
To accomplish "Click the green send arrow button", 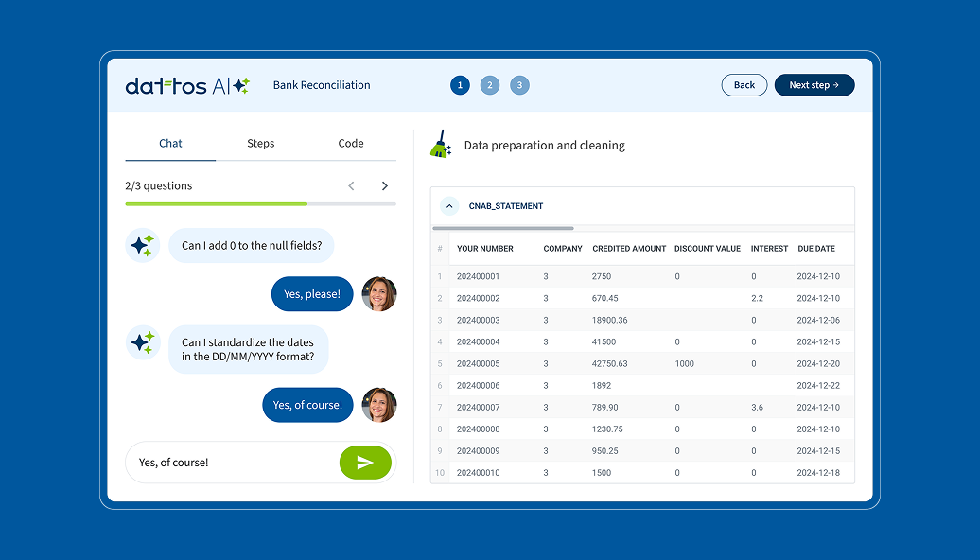I will [x=366, y=463].
